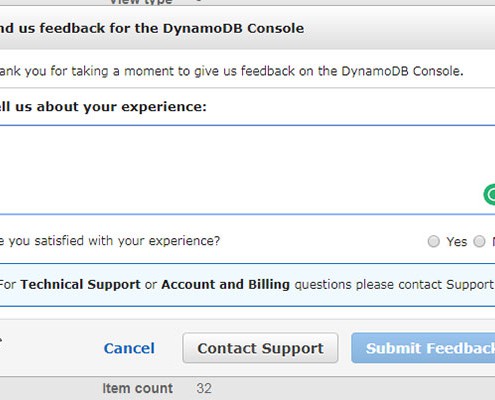Click the thank-you message text
495x400 pixels.
tap(232, 71)
